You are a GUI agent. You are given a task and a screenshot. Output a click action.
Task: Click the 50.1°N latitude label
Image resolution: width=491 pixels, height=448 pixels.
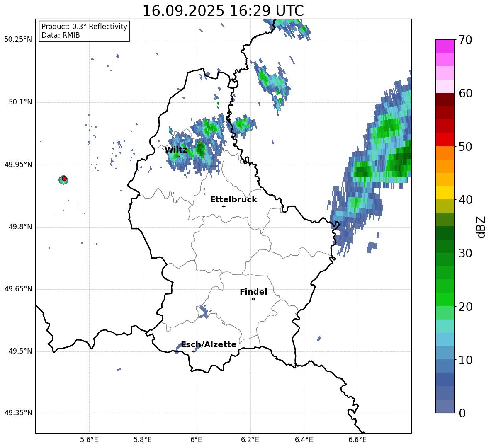coord(20,102)
